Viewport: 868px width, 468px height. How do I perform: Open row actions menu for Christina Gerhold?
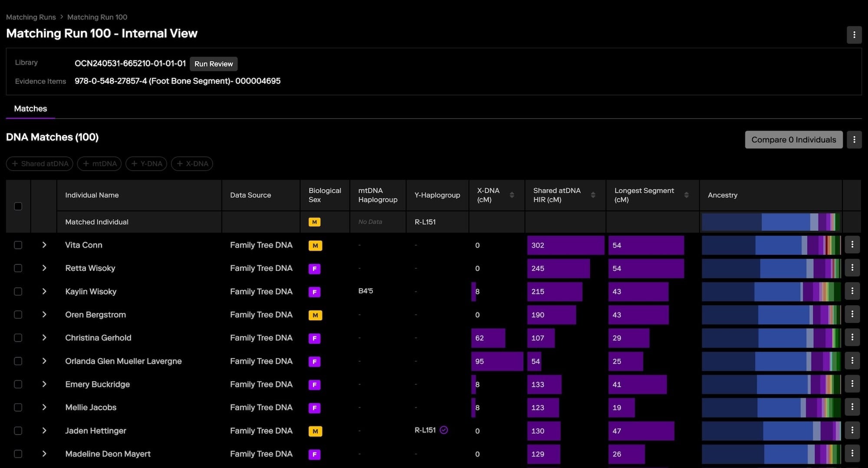[852, 337]
